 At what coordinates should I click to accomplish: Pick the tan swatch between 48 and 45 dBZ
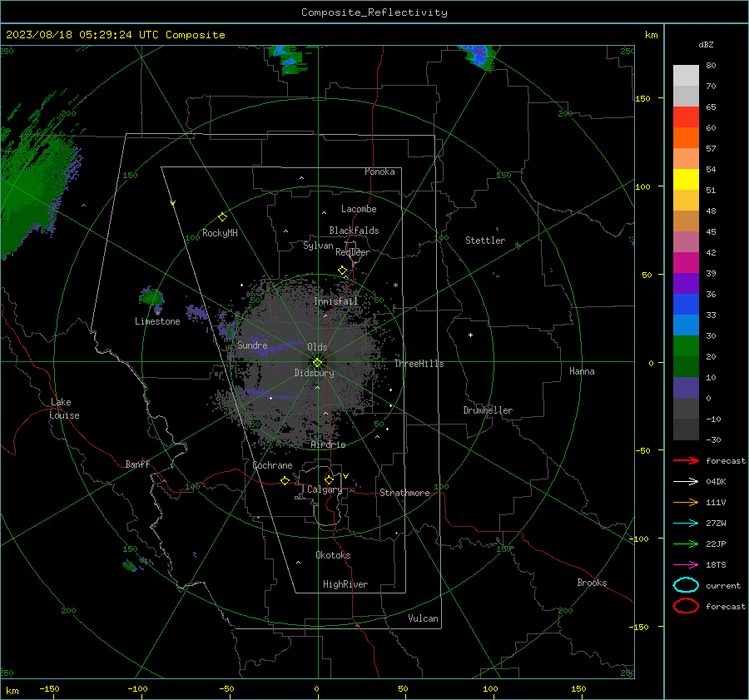686,221
